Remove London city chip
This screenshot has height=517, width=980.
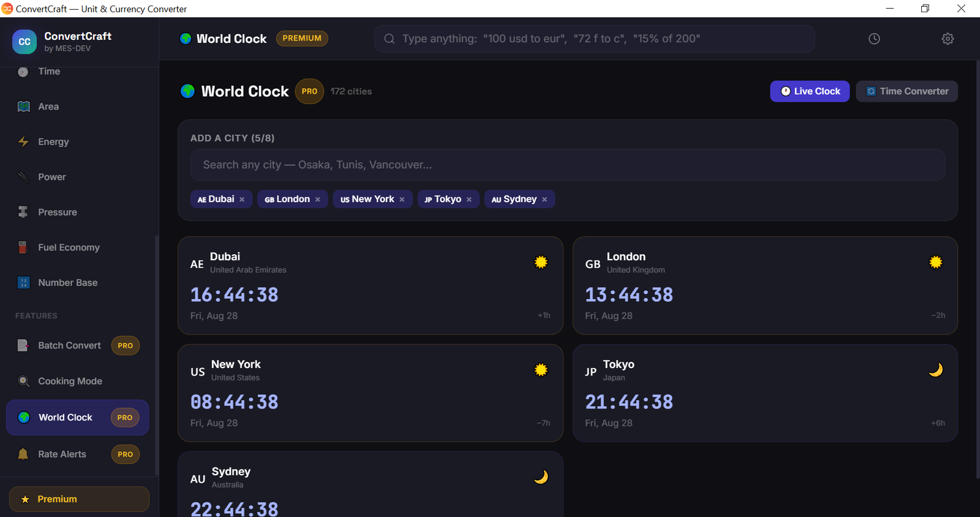point(317,199)
